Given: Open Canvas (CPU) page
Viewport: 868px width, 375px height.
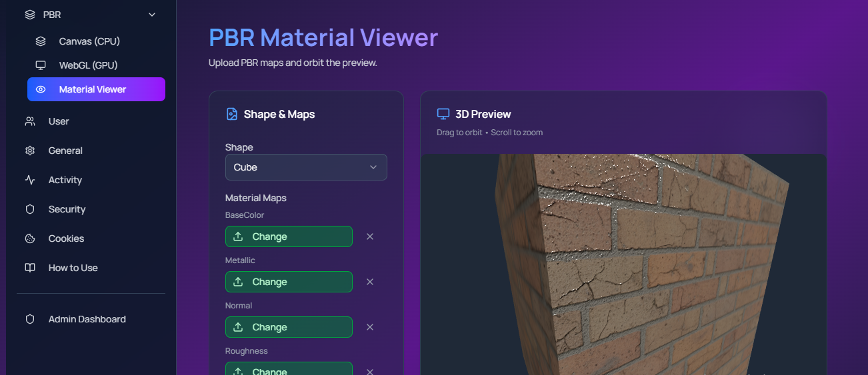Looking at the screenshot, I should [89, 41].
